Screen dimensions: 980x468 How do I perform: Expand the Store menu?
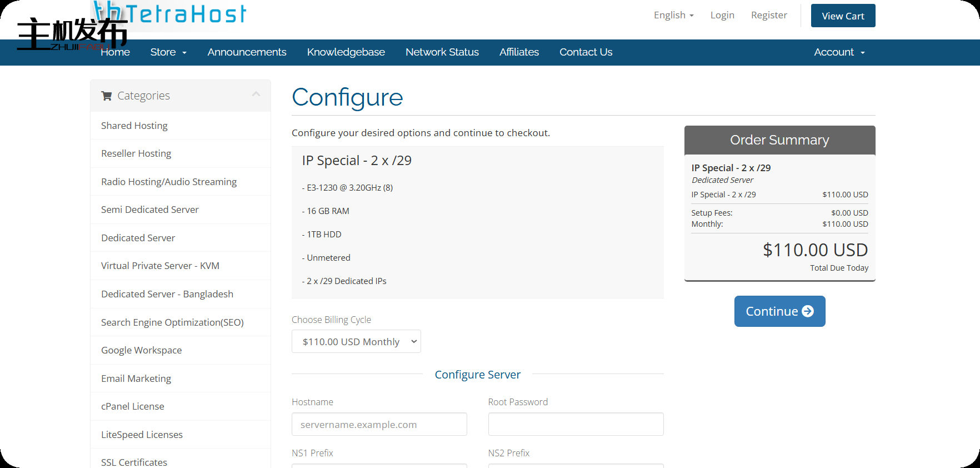pos(168,52)
